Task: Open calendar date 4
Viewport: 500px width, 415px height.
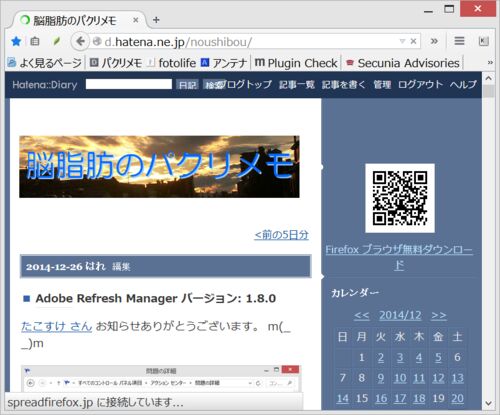Action: pos(419,358)
